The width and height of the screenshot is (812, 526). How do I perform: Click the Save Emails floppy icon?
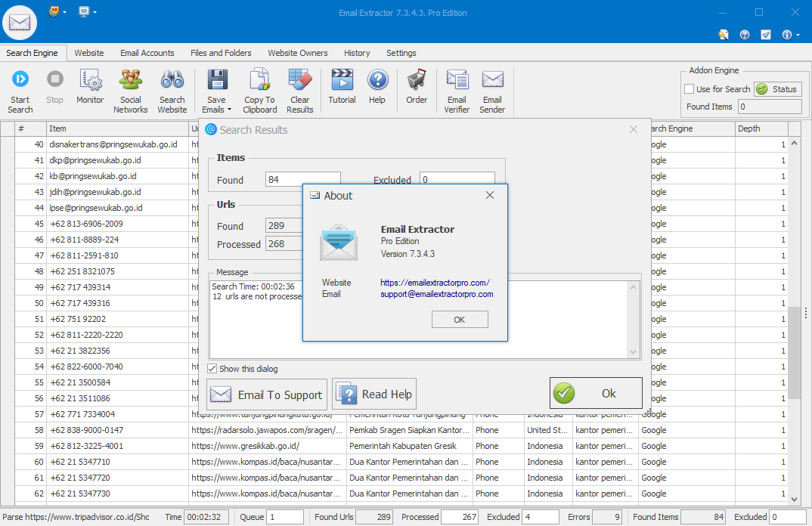[x=217, y=81]
